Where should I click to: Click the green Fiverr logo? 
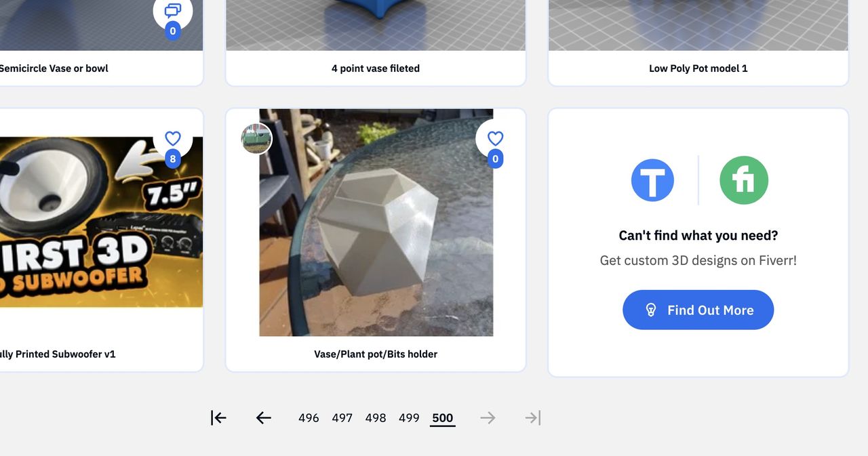pyautogui.click(x=744, y=180)
